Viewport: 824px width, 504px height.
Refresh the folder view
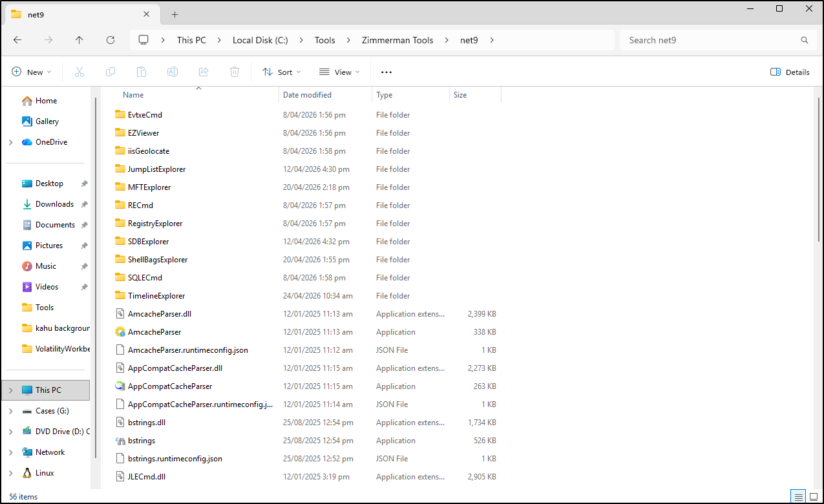(111, 40)
